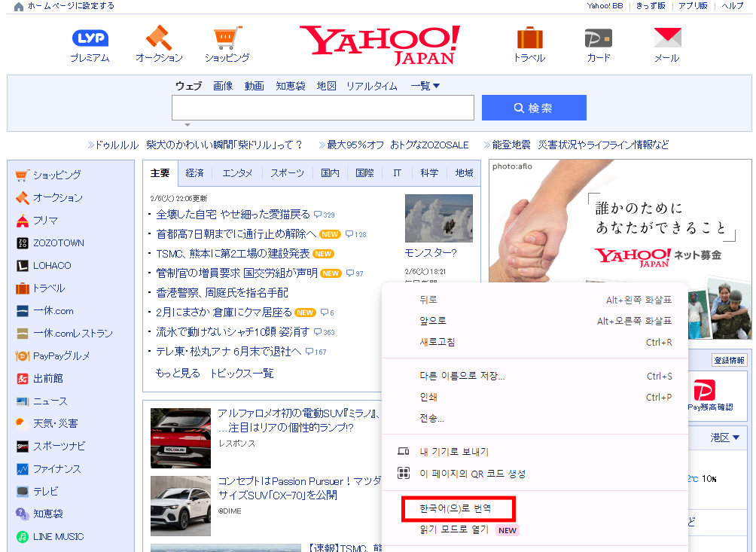Expand the 一覧 search category dropdown
The height and width of the screenshot is (552, 756).
coord(425,86)
